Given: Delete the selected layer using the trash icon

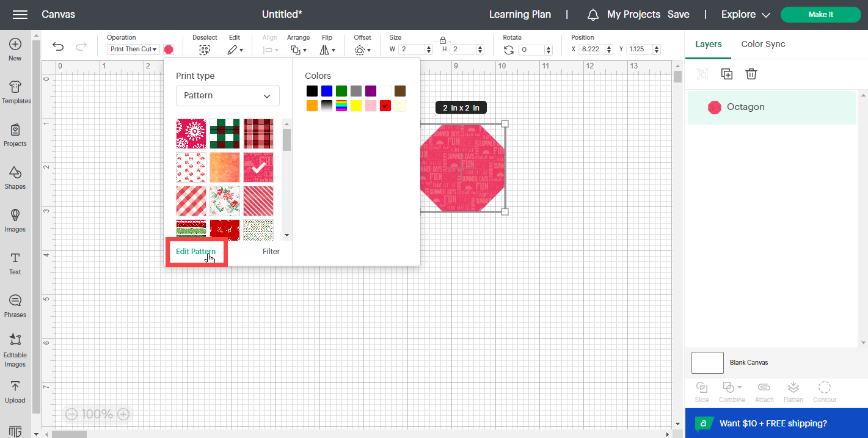Looking at the screenshot, I should pos(751,73).
